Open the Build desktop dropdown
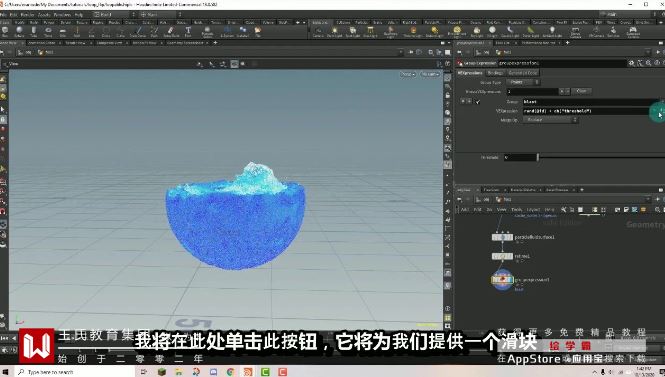The width and height of the screenshot is (665, 377). pos(115,14)
